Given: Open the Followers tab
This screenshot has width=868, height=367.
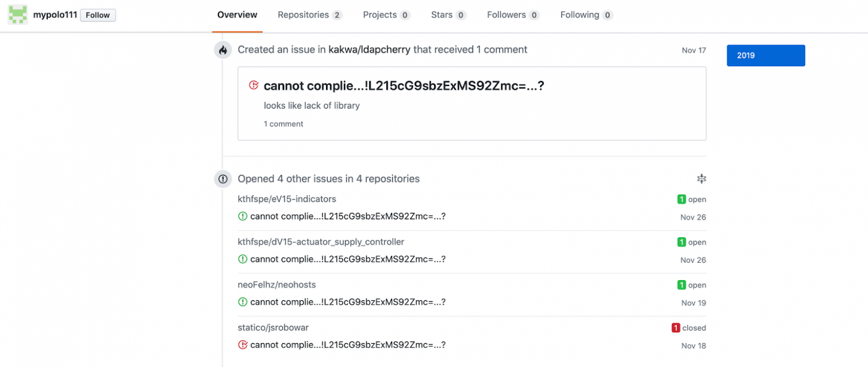Looking at the screenshot, I should (512, 15).
